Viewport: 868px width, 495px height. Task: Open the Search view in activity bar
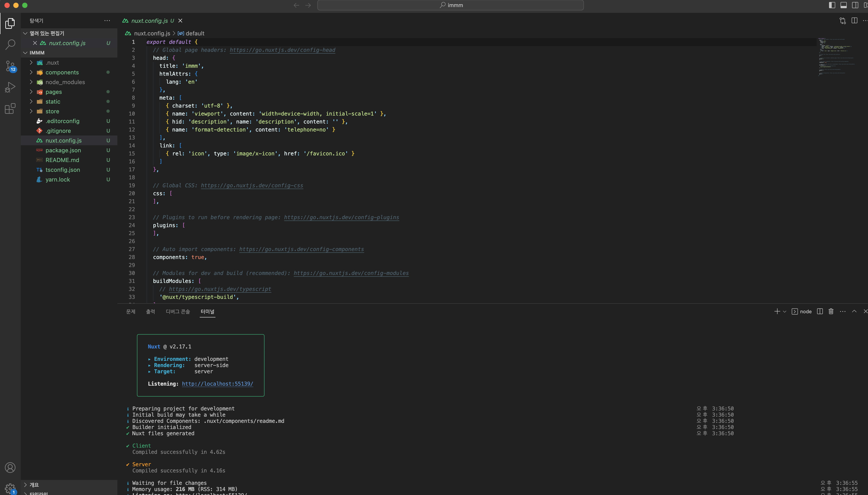tap(10, 44)
